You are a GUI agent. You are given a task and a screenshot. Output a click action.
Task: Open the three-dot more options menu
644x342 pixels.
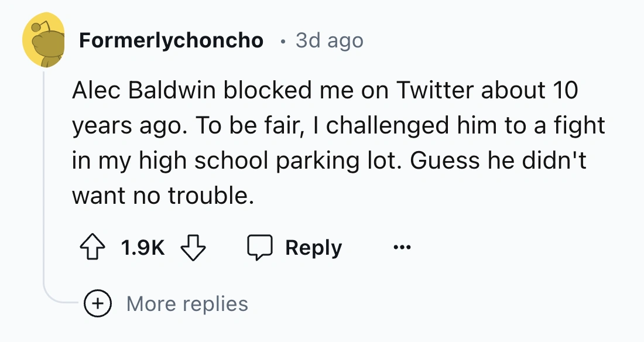402,248
